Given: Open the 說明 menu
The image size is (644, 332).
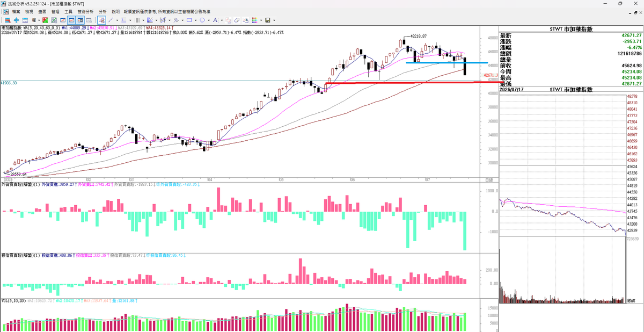Looking at the screenshot, I should (115, 11).
